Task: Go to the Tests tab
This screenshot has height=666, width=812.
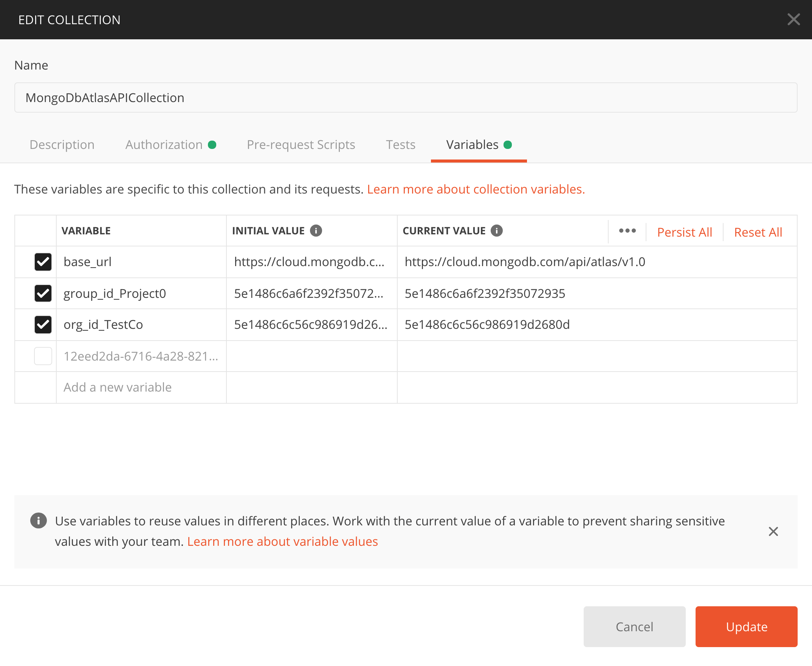Action: (400, 145)
